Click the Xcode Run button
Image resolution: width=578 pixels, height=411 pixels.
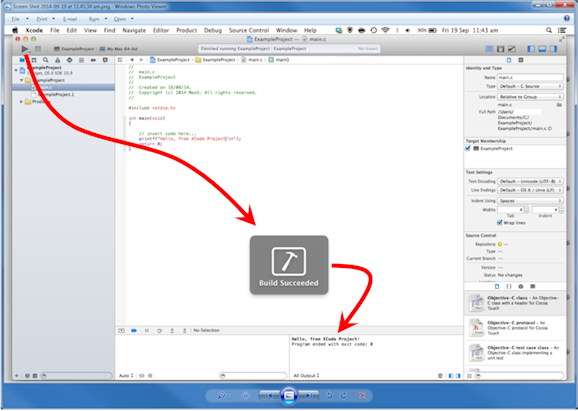[24, 49]
